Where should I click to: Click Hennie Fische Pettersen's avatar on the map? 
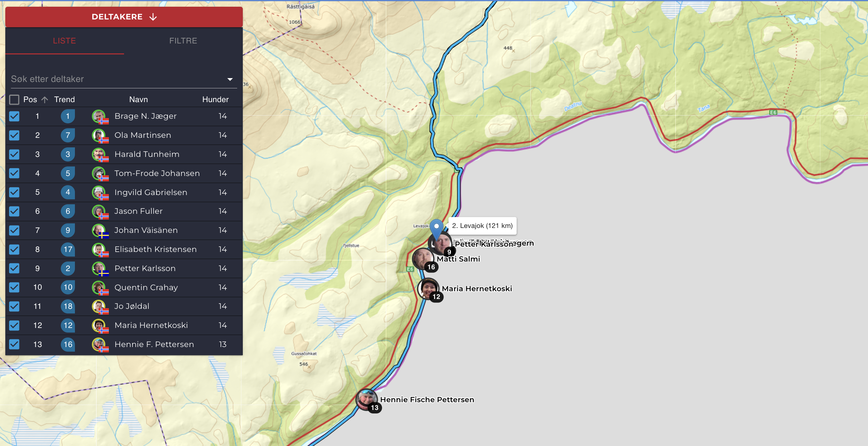point(366,400)
